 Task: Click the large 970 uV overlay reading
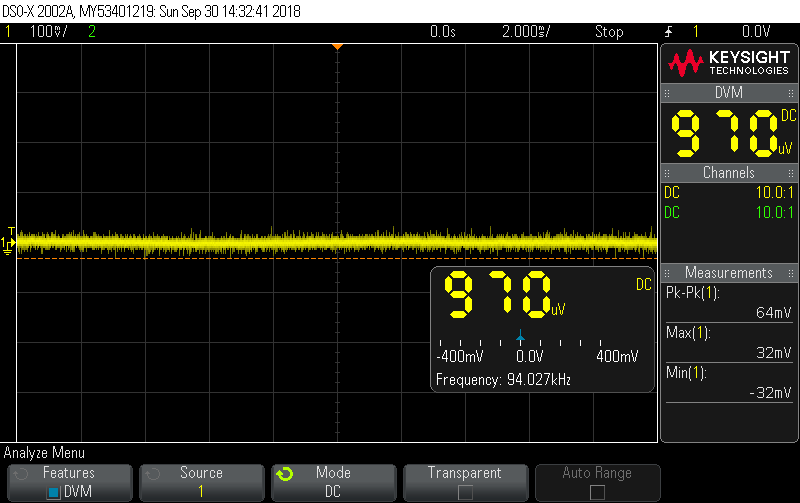pyautogui.click(x=505, y=295)
